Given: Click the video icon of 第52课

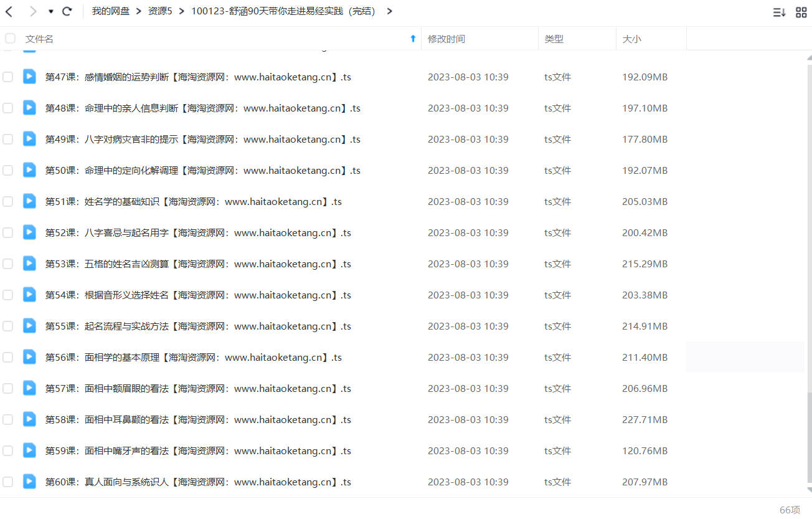Looking at the screenshot, I should (x=29, y=232).
